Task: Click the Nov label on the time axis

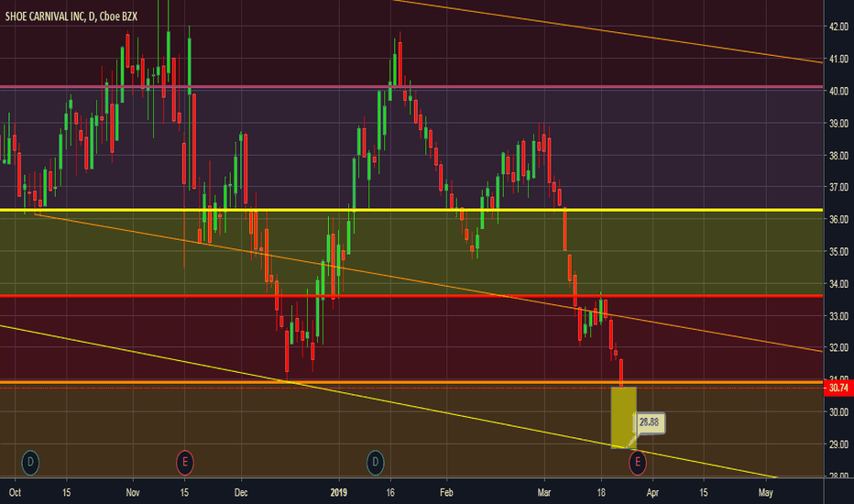Action: click(132, 493)
